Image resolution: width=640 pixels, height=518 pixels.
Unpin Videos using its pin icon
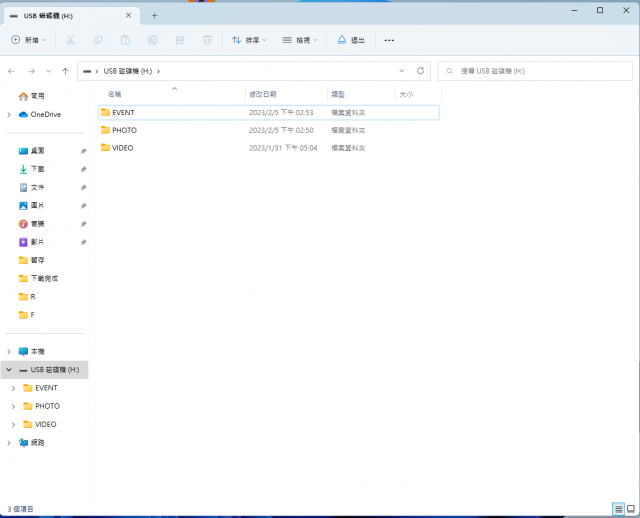pyautogui.click(x=83, y=242)
